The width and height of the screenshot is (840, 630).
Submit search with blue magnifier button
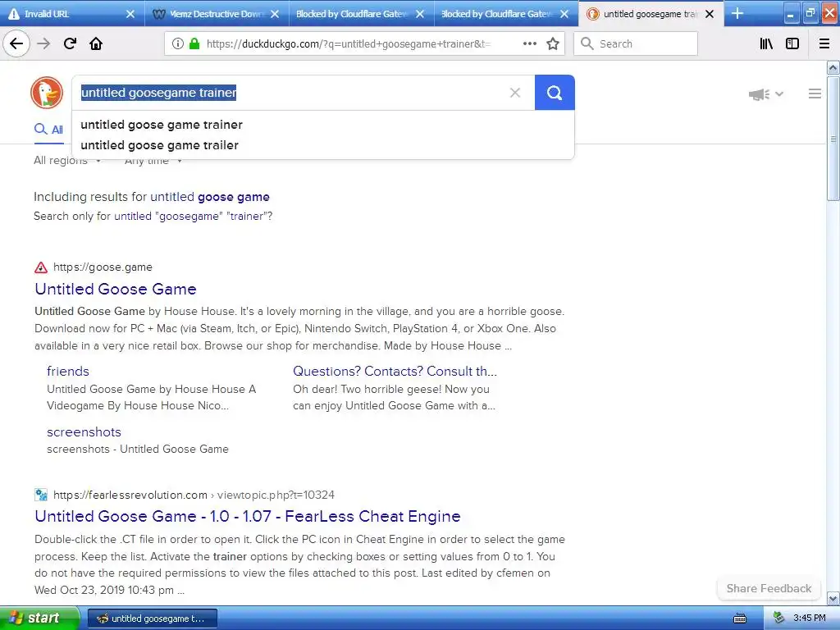(555, 93)
